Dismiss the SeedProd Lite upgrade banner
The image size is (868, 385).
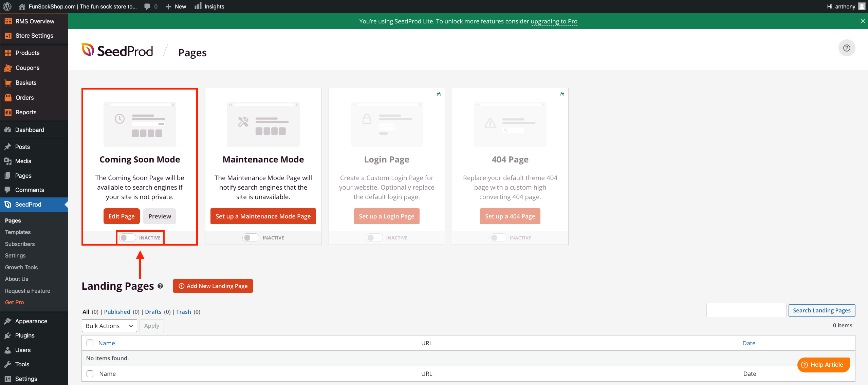[x=863, y=21]
